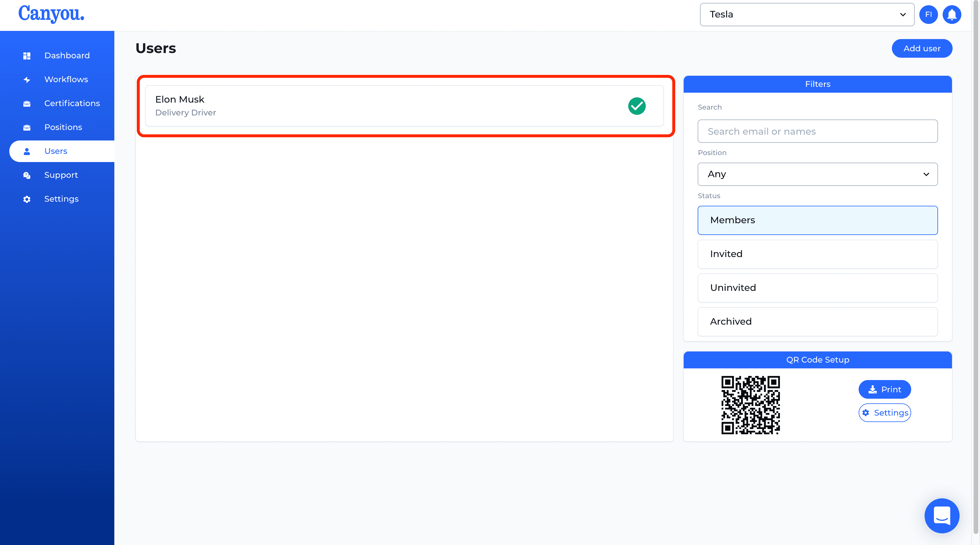The width and height of the screenshot is (980, 545).
Task: Click the green checkmark on Elon Musk
Action: pyautogui.click(x=637, y=106)
